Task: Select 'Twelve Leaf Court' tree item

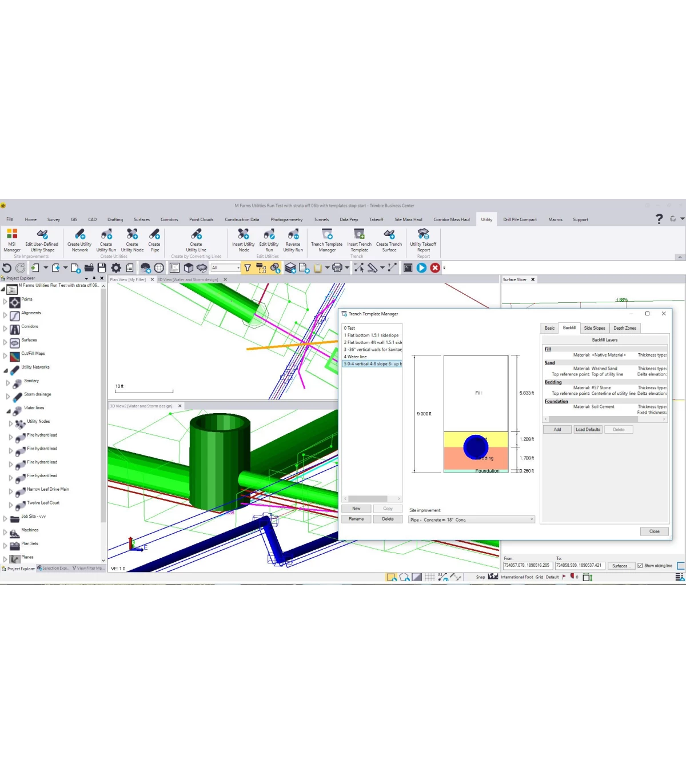Action: coord(43,503)
